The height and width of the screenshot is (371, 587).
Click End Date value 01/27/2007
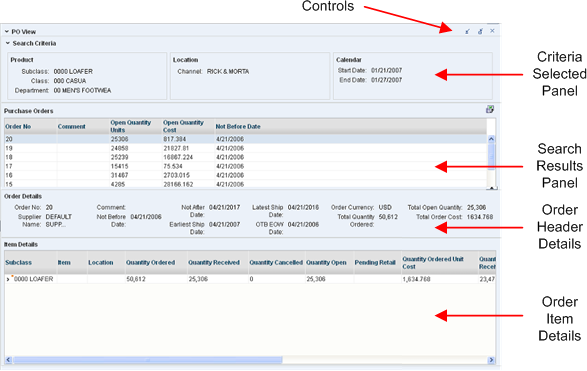point(387,80)
